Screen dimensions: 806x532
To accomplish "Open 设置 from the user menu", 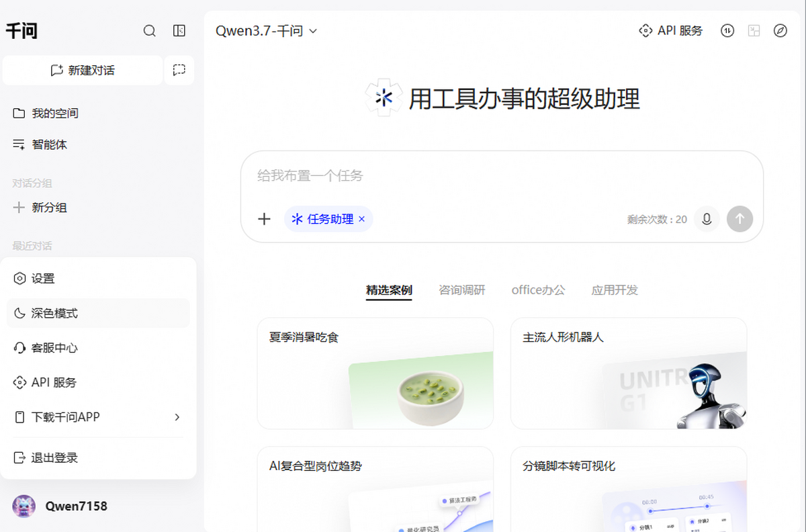I will [98, 278].
